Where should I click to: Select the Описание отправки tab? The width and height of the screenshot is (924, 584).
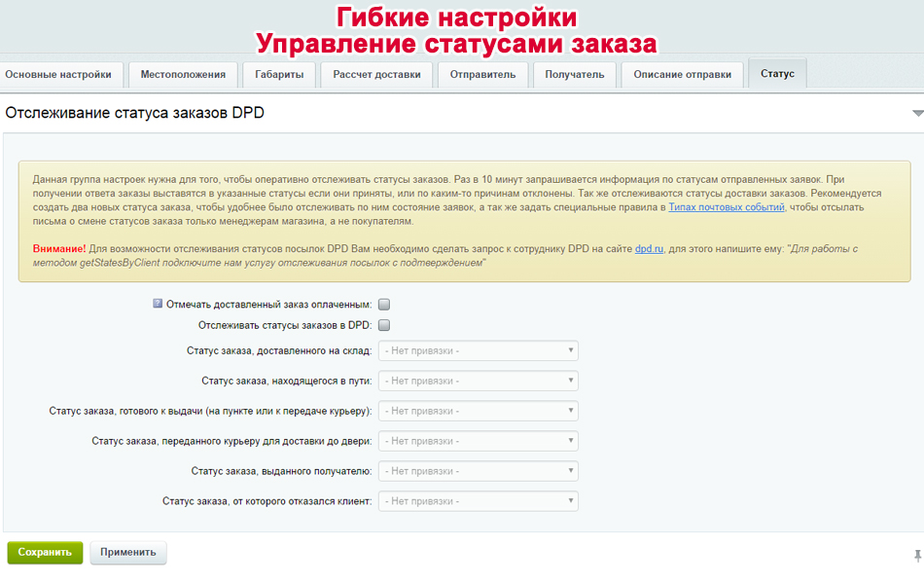(x=683, y=75)
